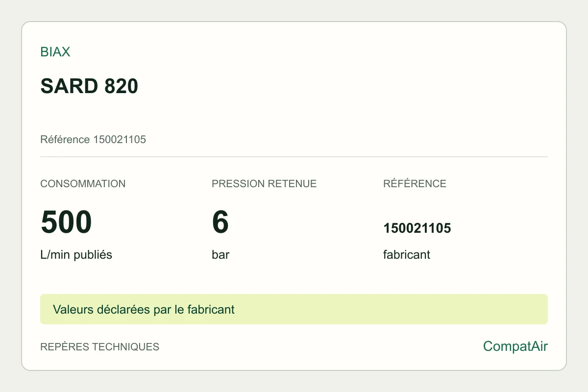
Task: Click the 'Référence 150021105' line under title
Action: [93, 140]
